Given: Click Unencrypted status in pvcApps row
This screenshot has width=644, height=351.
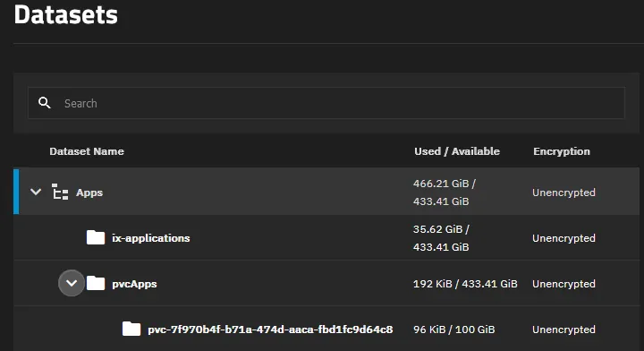Looking at the screenshot, I should 563,284.
